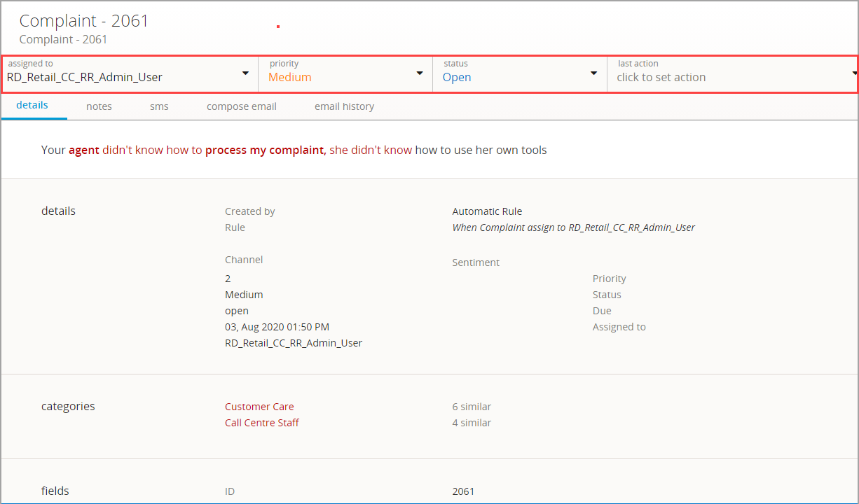Select the Open status value
The height and width of the screenshot is (504, 859).
[457, 78]
